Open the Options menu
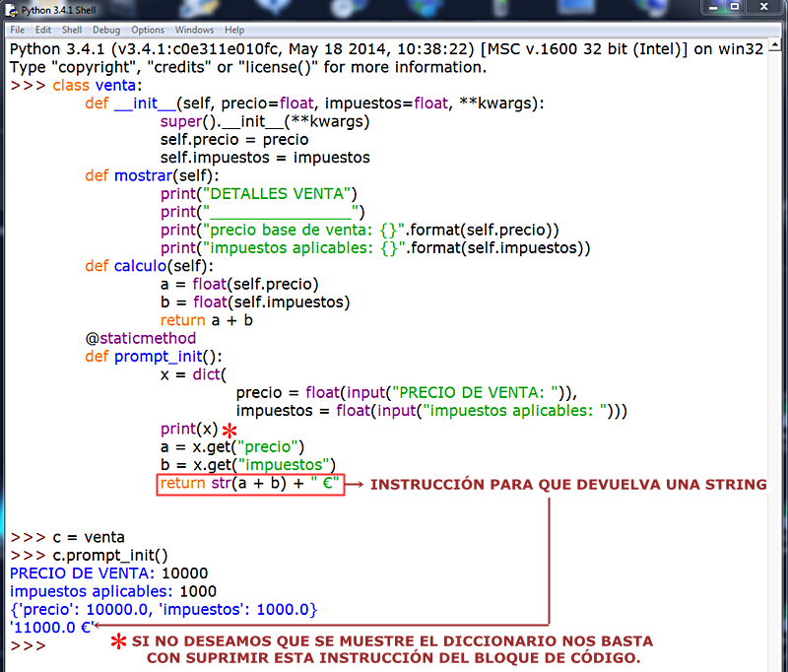This screenshot has height=672, width=788. pos(147,30)
